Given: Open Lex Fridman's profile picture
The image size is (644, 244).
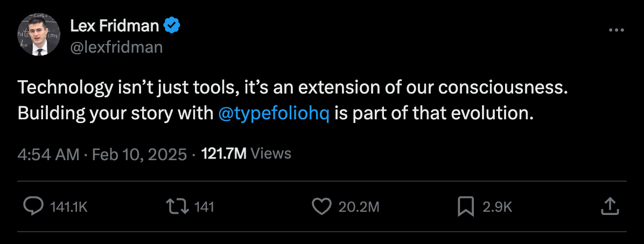Looking at the screenshot, I should tap(39, 34).
